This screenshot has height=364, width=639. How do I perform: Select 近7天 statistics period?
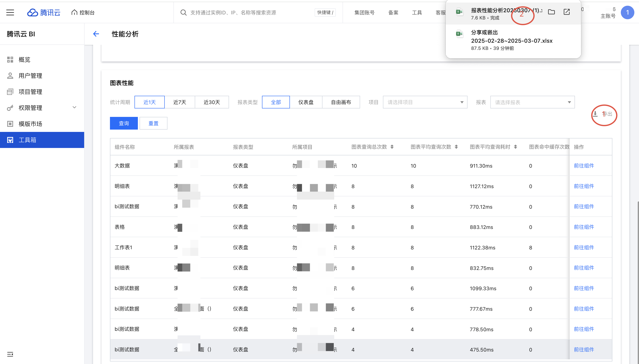(x=180, y=102)
